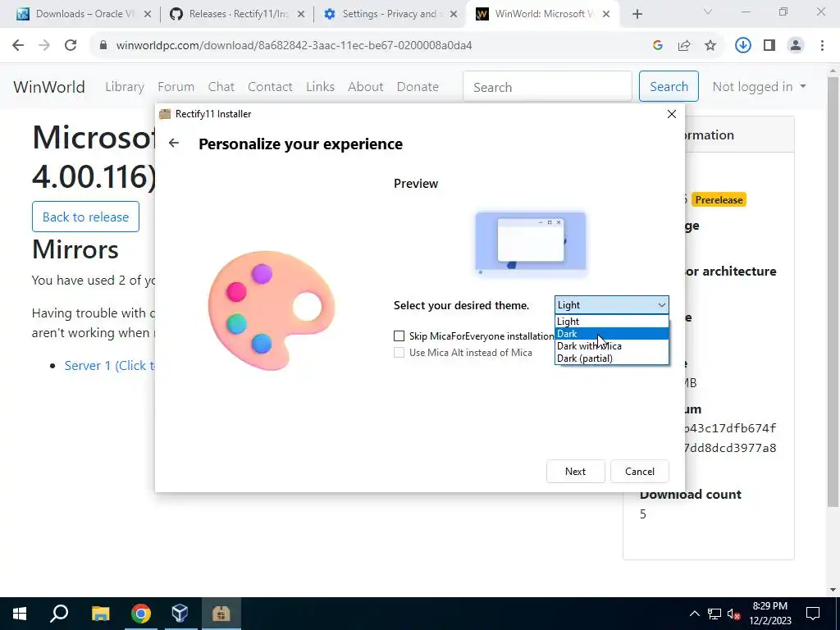Image resolution: width=840 pixels, height=630 pixels.
Task: Open the Library nav link
Action: 125,87
